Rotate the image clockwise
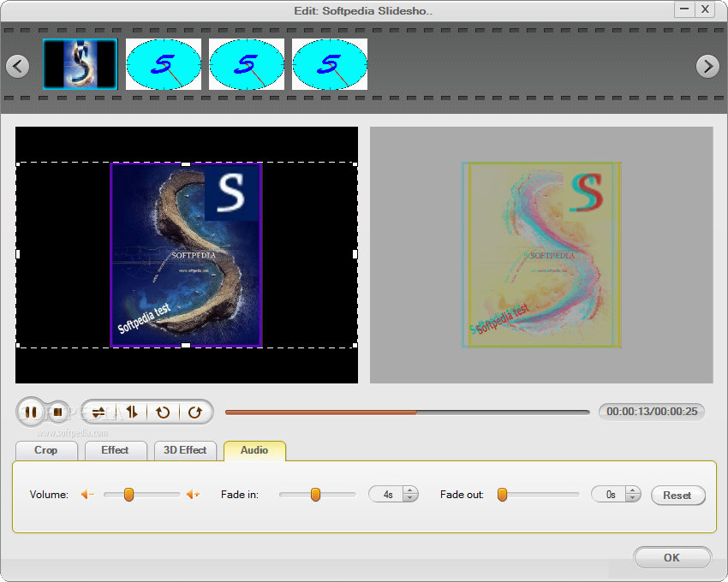The width and height of the screenshot is (728, 582). (194, 412)
